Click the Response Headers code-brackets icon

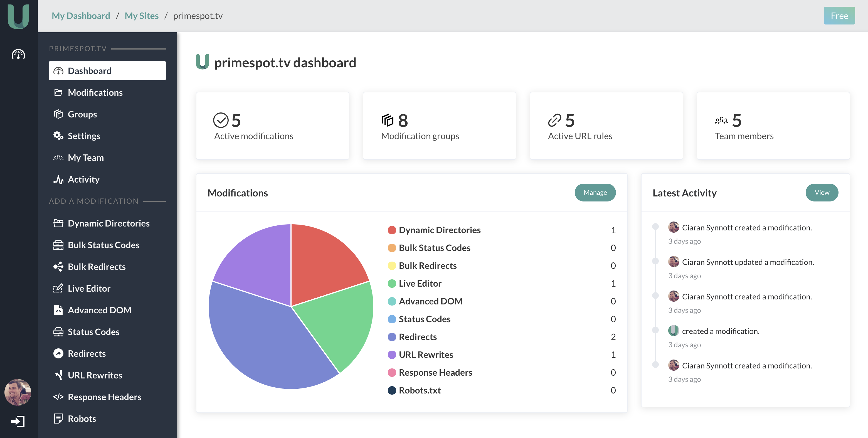[x=58, y=397]
